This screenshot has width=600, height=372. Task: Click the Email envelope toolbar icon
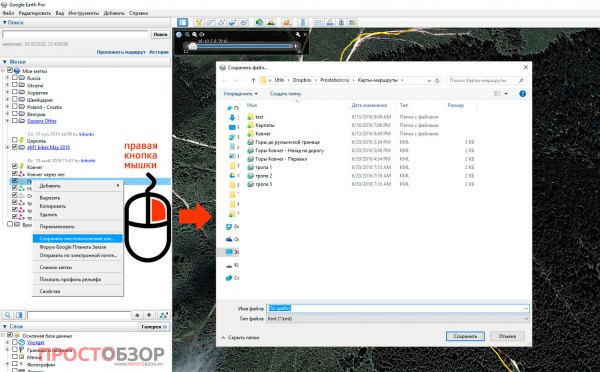click(318, 23)
